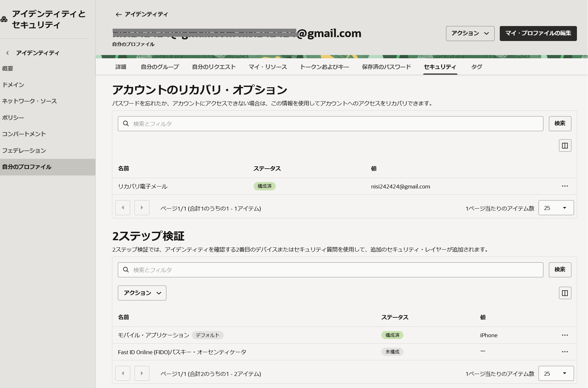Open the 2-step verification アクション dropdown
588x388 pixels.
[142, 293]
